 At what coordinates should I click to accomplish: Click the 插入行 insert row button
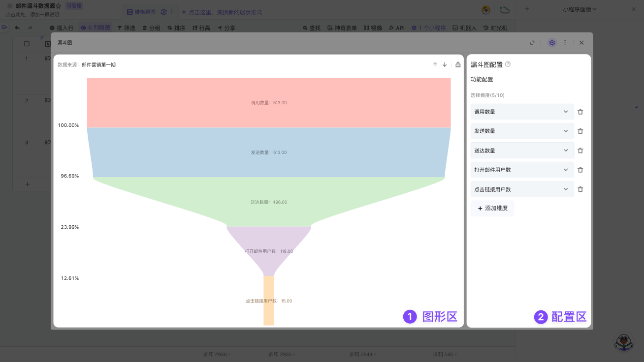(x=62, y=28)
